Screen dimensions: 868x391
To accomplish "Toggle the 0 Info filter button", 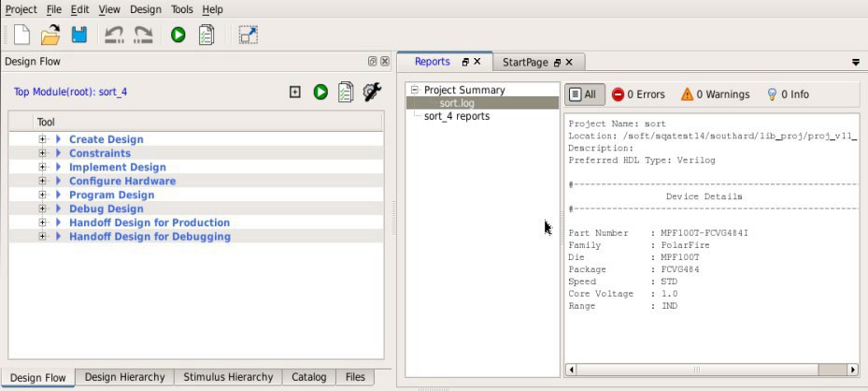I will [787, 94].
